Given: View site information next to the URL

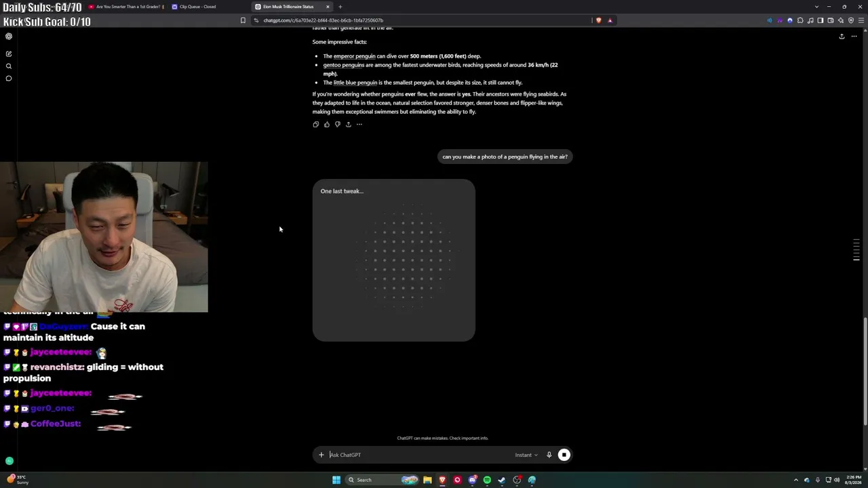Looking at the screenshot, I should tap(256, 20).
